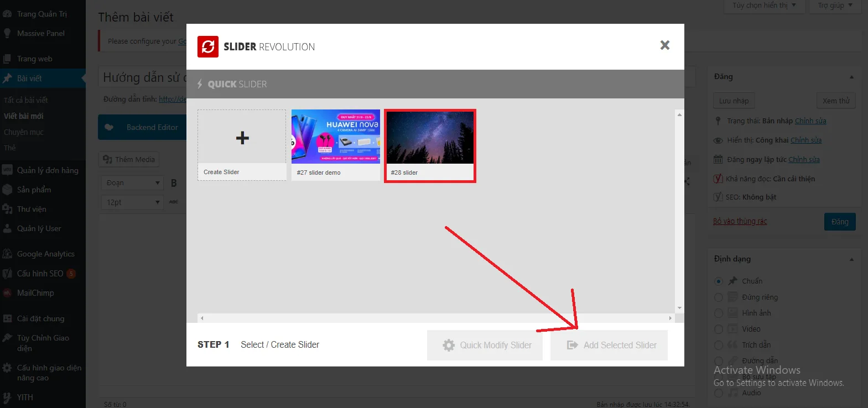
Task: Click the Thư viện media icon
Action: pos(7,209)
